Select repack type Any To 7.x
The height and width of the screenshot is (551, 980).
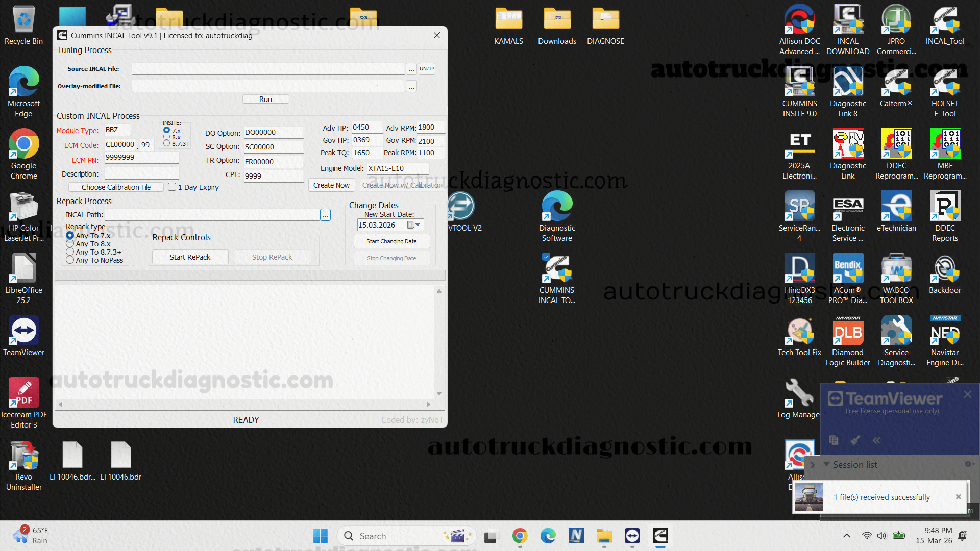pos(70,236)
